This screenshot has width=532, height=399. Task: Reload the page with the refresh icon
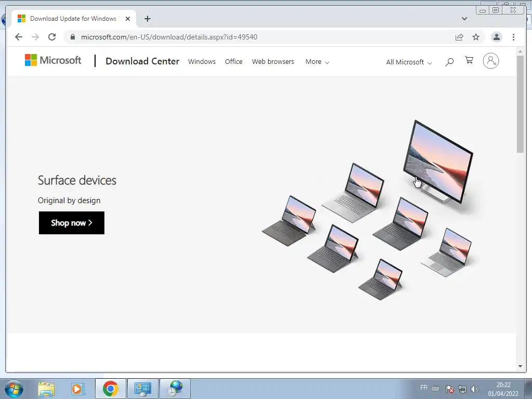point(52,37)
